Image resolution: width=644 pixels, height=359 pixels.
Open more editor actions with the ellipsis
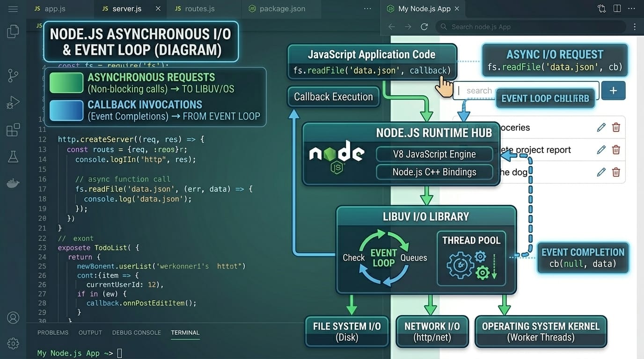coord(367,8)
